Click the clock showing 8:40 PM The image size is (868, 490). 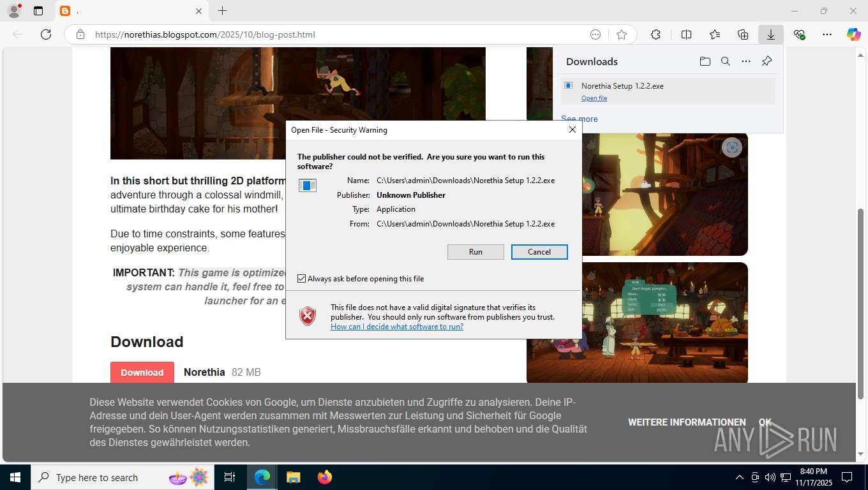813,477
